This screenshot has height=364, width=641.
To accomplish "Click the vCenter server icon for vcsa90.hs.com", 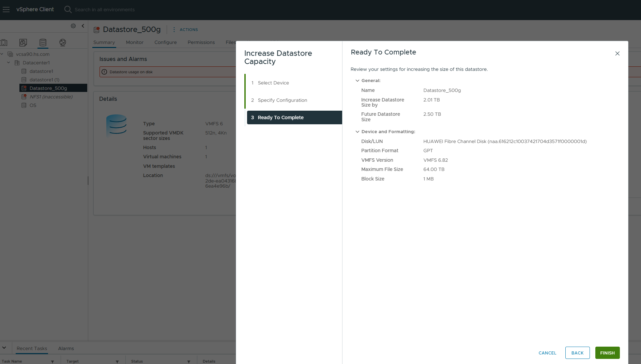I will [10, 54].
